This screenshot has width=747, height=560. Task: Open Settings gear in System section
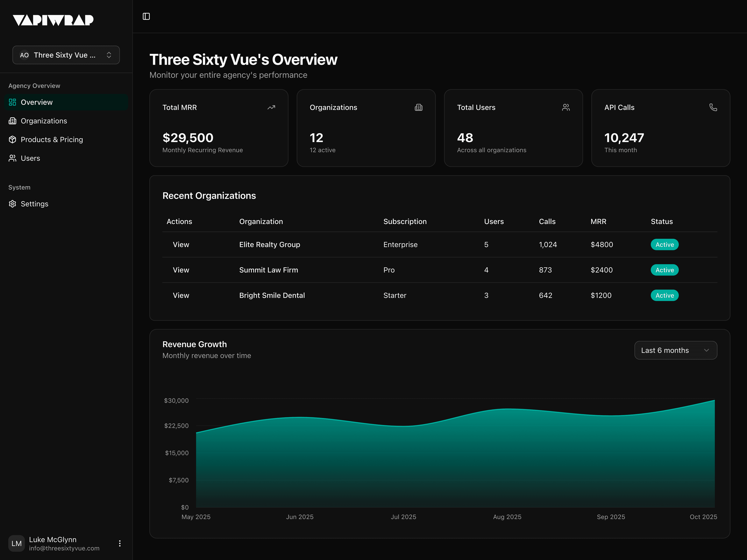12,204
